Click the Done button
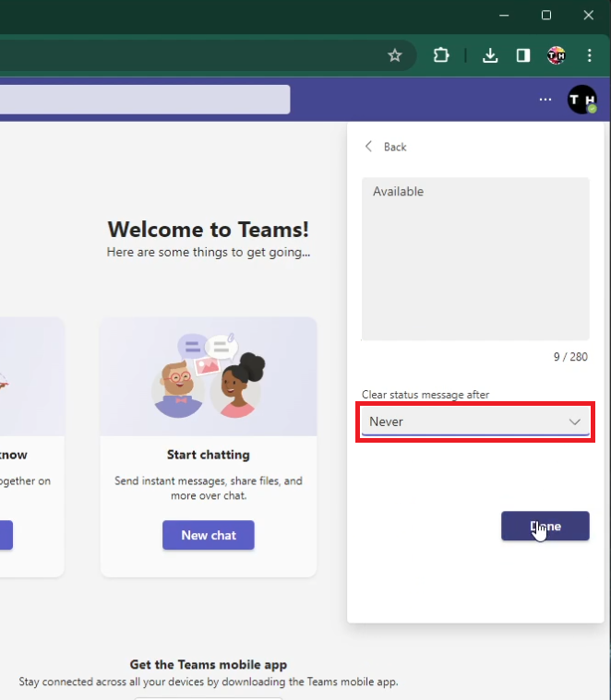The width and height of the screenshot is (611, 700). pyautogui.click(x=545, y=526)
